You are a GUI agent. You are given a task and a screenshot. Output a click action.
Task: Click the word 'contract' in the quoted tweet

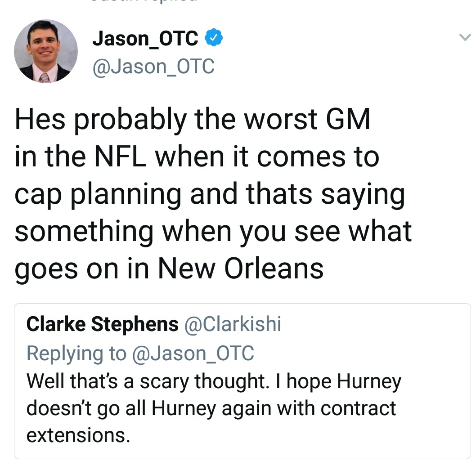[x=358, y=408]
